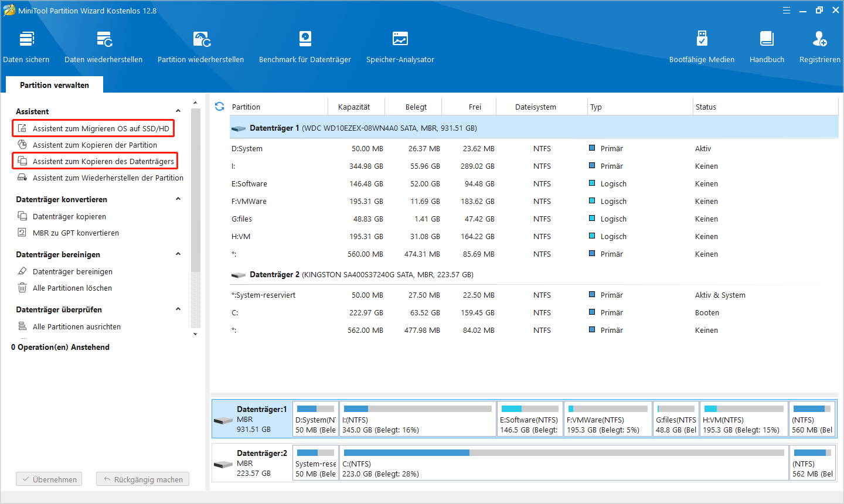This screenshot has height=504, width=844.
Task: Click the sidebar vertical scrollbar
Action: click(196, 190)
